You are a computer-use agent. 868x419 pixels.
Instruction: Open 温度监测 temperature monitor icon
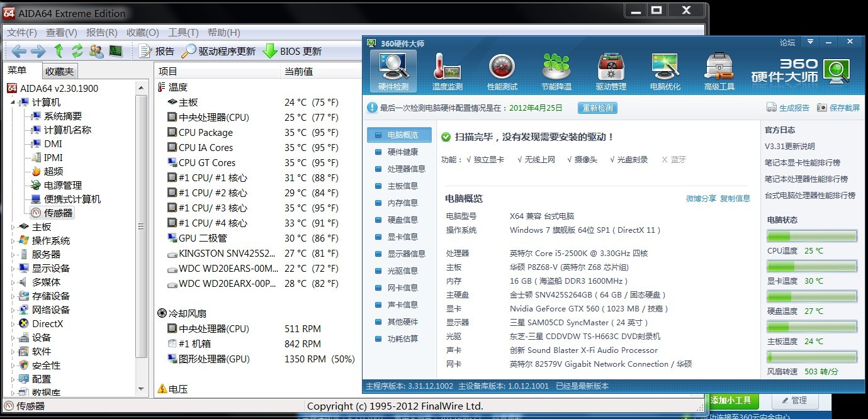point(448,71)
